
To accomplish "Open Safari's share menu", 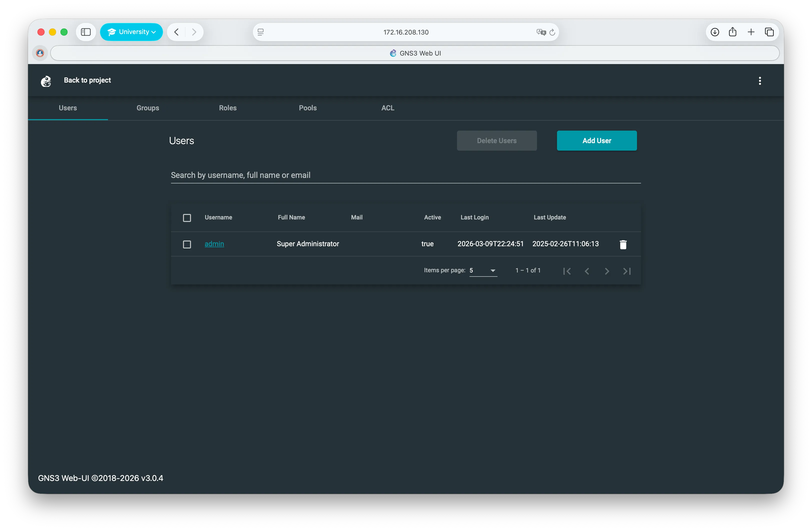I will click(733, 32).
